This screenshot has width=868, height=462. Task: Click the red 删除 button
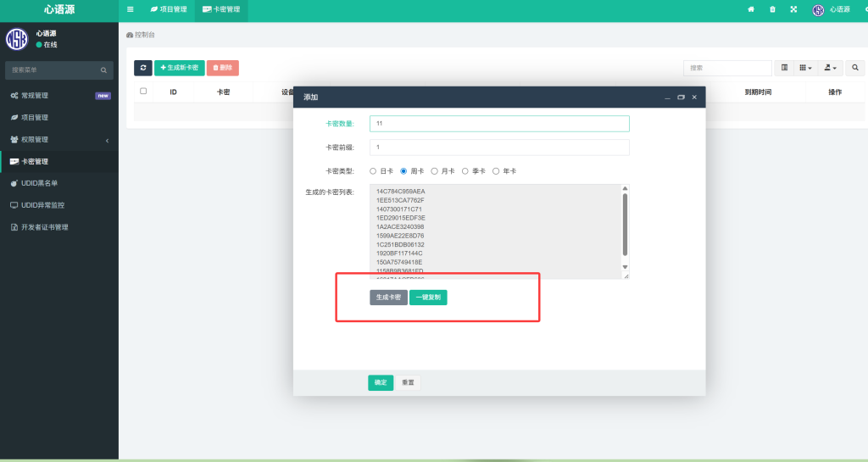click(x=223, y=68)
